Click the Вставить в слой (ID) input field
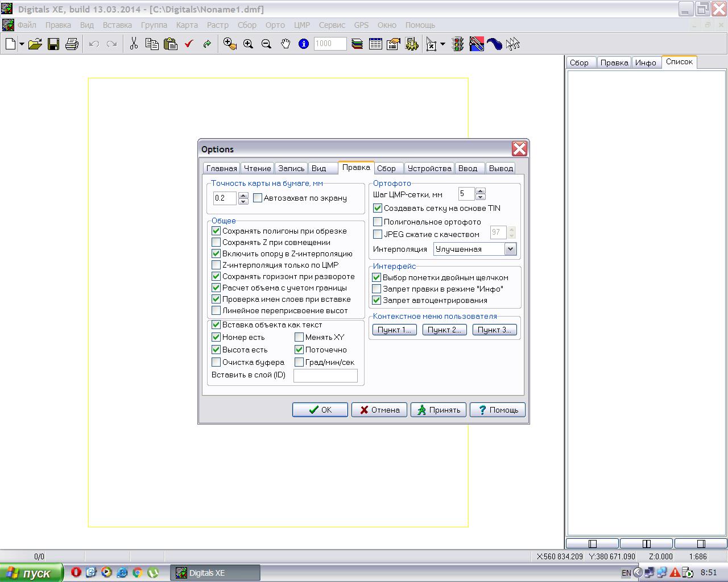The height and width of the screenshot is (582, 728). point(325,375)
